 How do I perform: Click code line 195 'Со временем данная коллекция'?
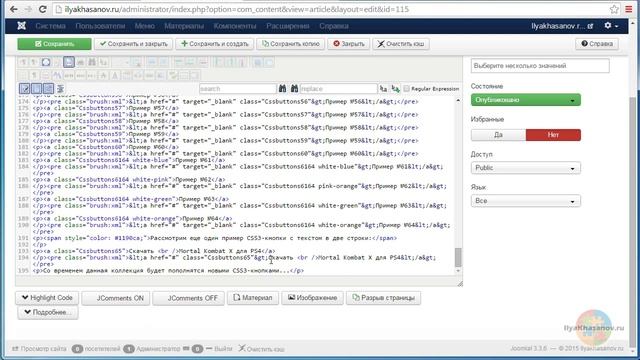(169, 271)
